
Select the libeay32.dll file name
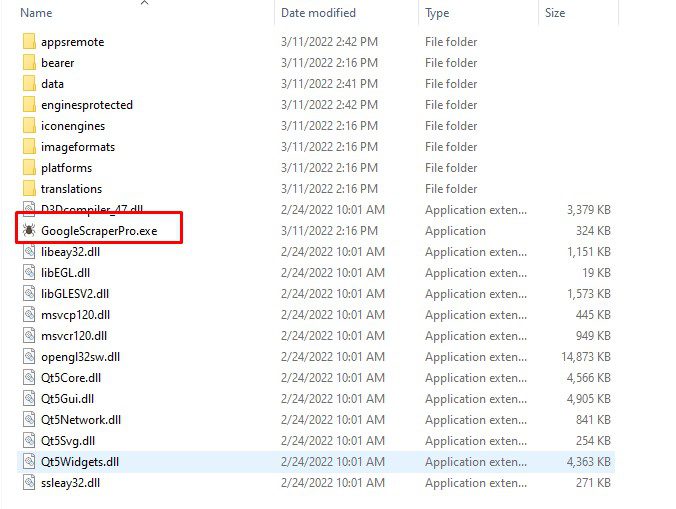tap(70, 252)
